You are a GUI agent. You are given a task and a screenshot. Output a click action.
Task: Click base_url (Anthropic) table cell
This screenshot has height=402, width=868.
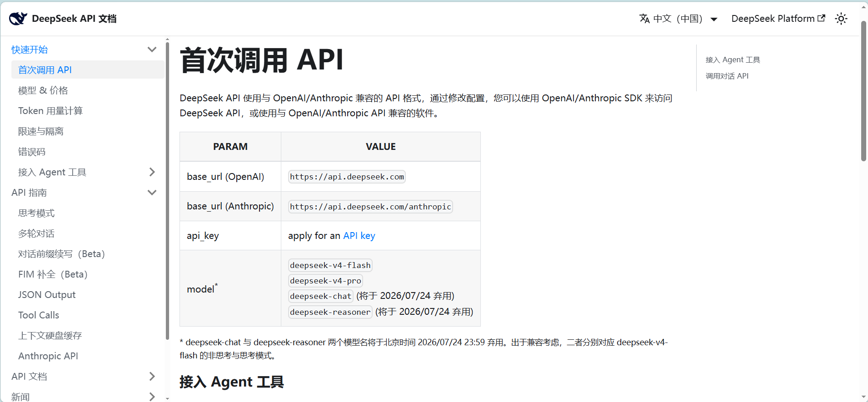click(x=230, y=206)
